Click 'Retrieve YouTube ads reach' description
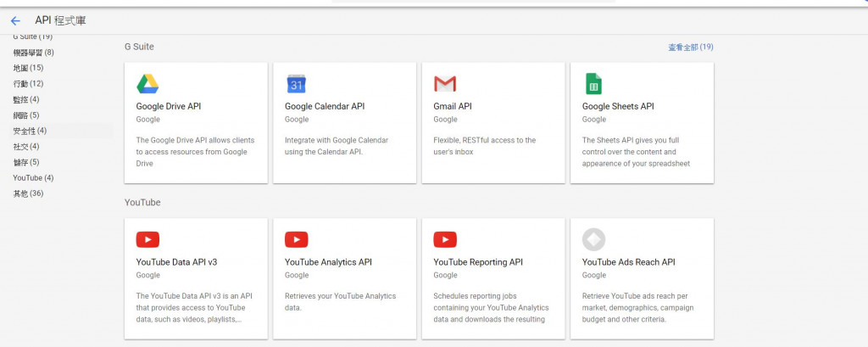This screenshot has width=868, height=347. [x=637, y=308]
